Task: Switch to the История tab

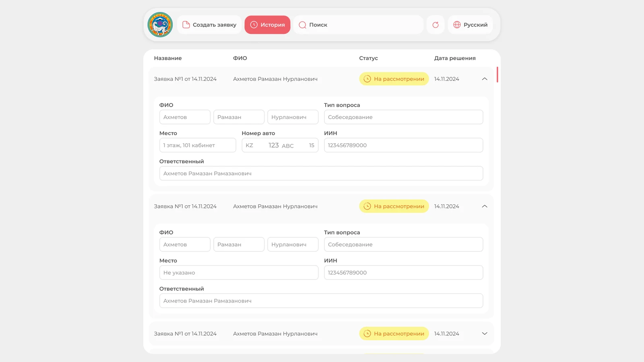Action: (267, 25)
